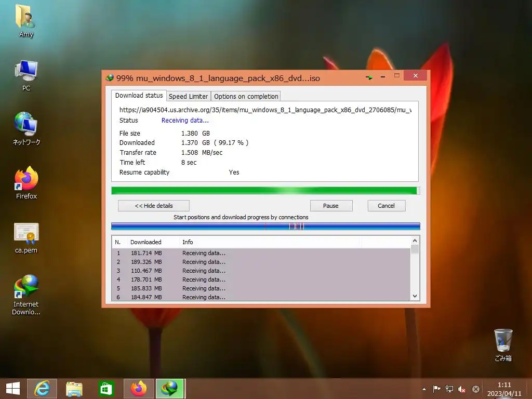The image size is (532, 399).
Task: Click the blue connections progress bar
Action: coord(265,227)
